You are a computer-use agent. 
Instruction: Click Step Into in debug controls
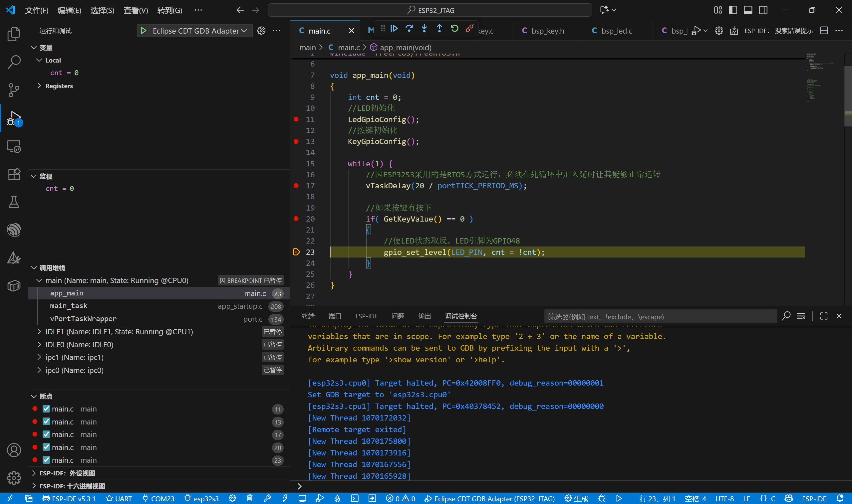[424, 29]
